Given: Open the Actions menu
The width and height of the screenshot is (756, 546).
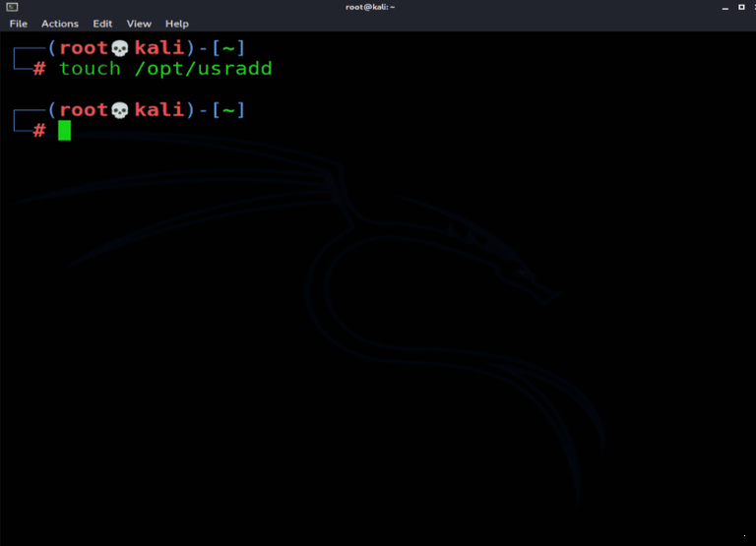Looking at the screenshot, I should pos(60,24).
